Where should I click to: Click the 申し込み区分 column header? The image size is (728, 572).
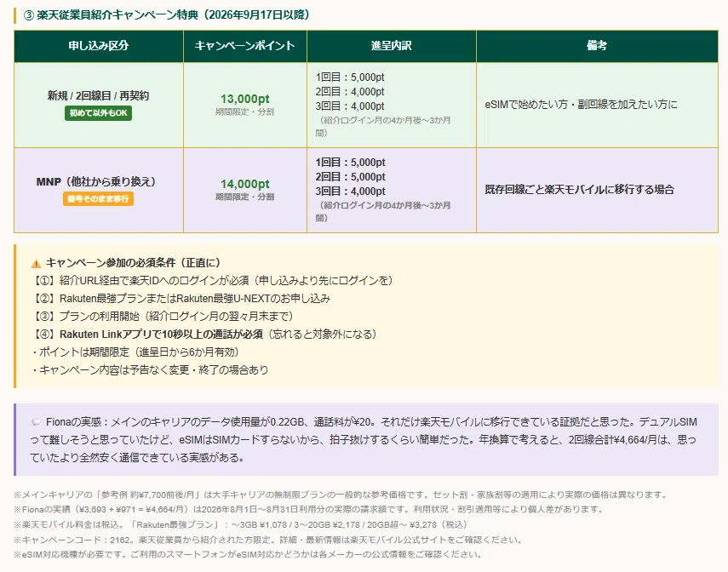pos(99,45)
